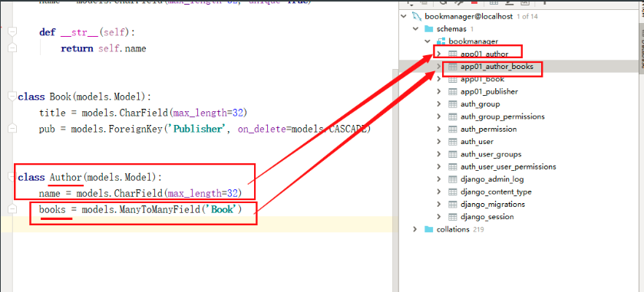Expand the django_admin_log table chevron
Image resolution: width=644 pixels, height=292 pixels.
[439, 179]
